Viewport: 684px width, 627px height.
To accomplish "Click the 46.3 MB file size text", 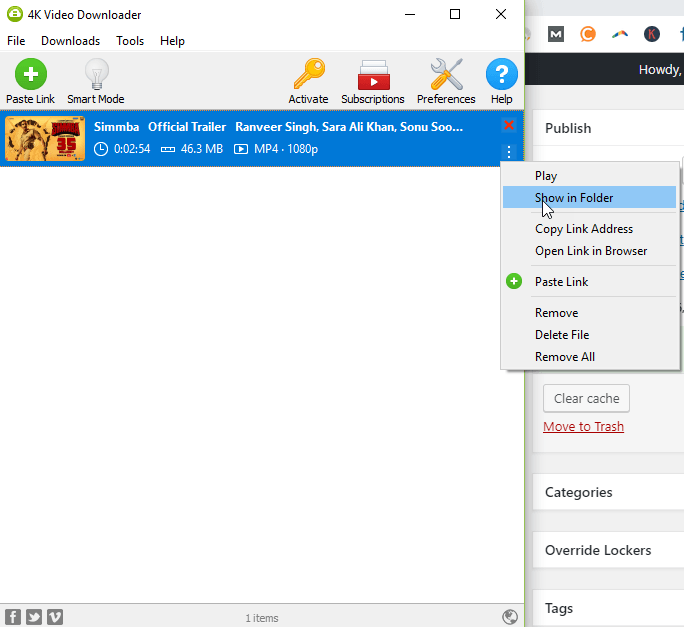I will [202, 149].
